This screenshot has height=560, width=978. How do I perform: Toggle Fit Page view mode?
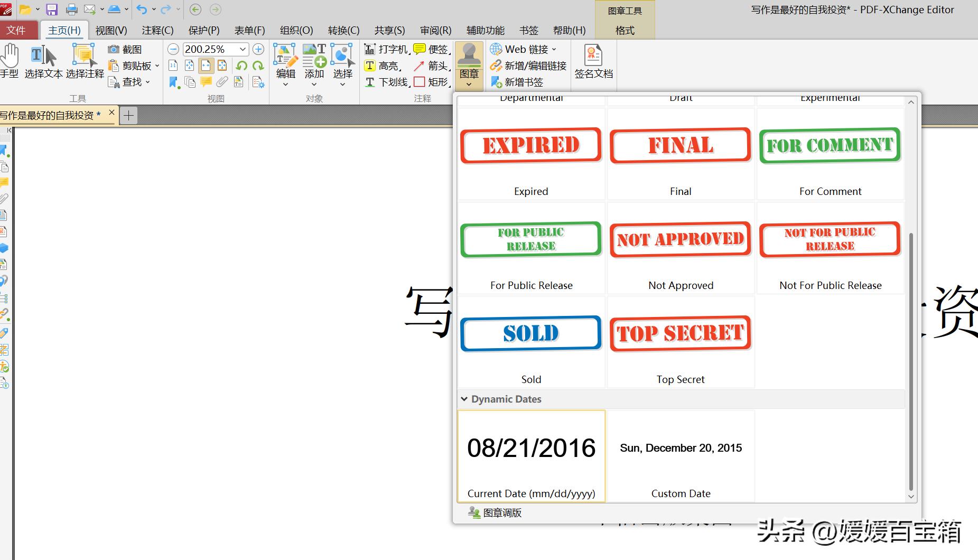tap(190, 66)
